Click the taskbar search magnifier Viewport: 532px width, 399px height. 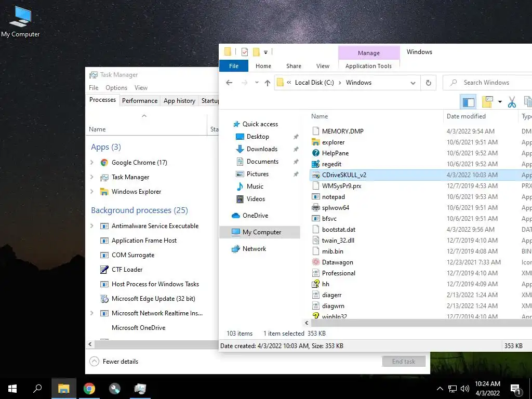[37, 389]
